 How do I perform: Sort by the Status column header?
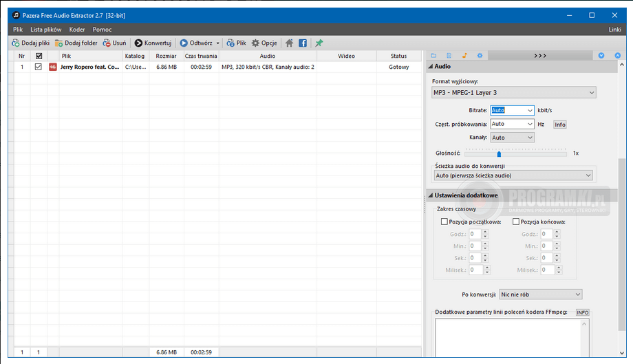click(398, 56)
